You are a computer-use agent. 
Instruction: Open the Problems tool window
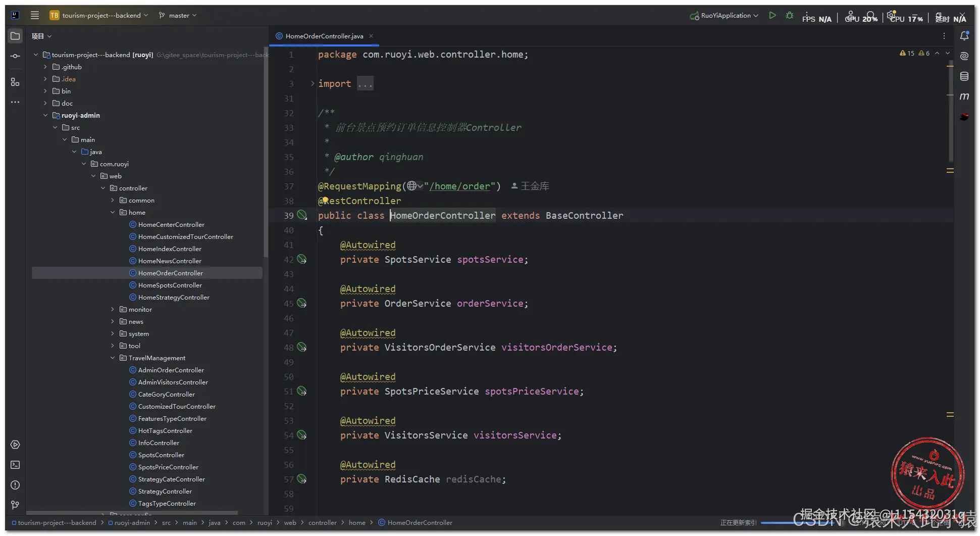15,485
